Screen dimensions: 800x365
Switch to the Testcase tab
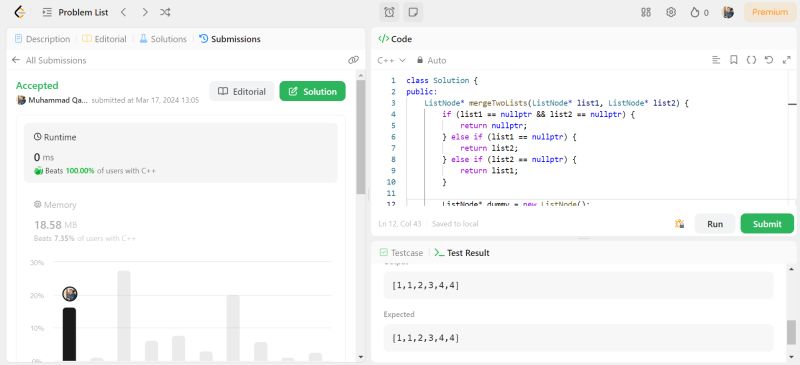tap(402, 253)
